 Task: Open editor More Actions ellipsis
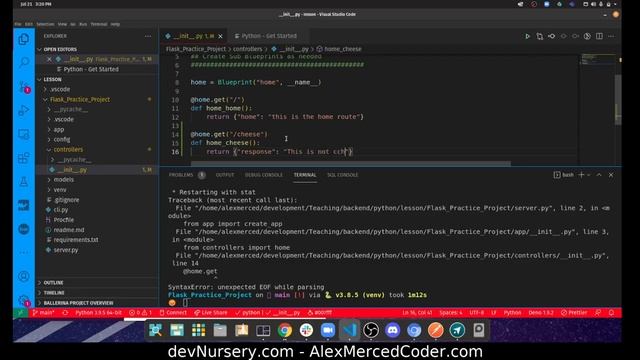pos(611,36)
